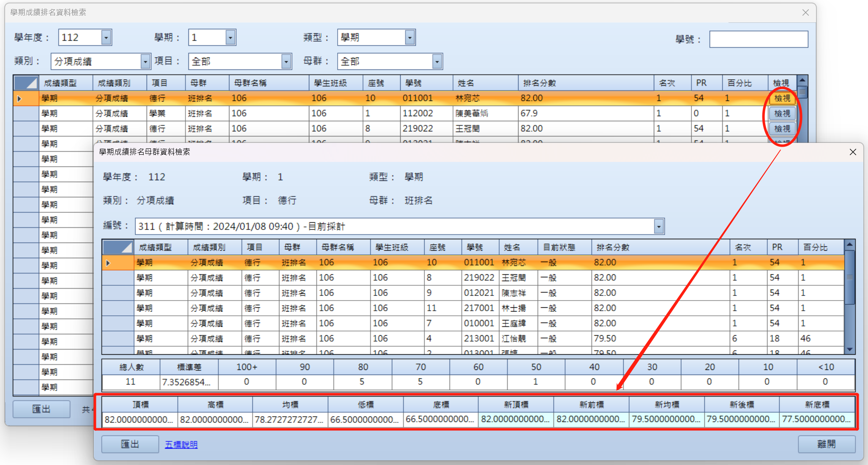Open the 五標說明 link

181,444
